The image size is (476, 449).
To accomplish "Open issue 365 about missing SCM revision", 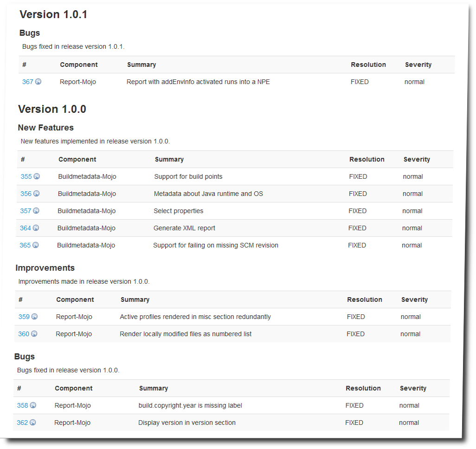I will tap(26, 245).
